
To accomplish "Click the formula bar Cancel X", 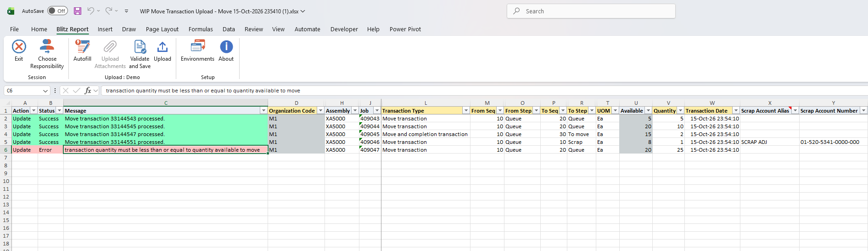I will coord(66,91).
